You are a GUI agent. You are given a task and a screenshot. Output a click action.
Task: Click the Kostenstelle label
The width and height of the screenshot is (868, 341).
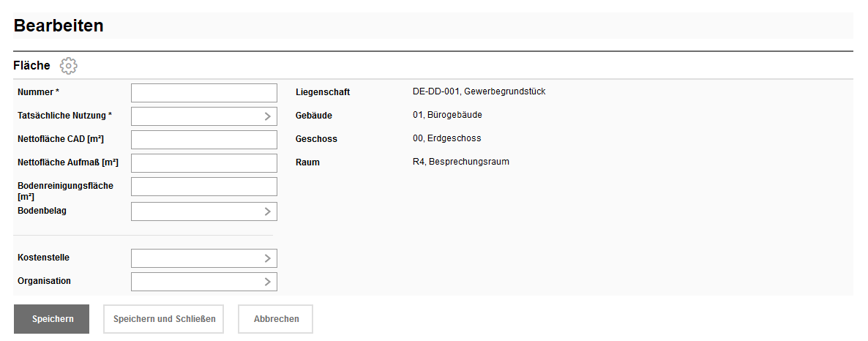[x=44, y=258]
